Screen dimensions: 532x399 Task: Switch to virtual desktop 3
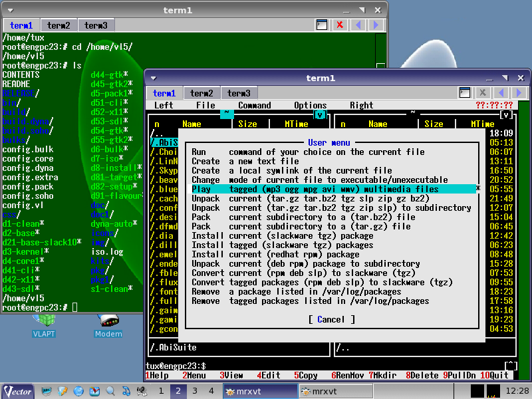196,391
